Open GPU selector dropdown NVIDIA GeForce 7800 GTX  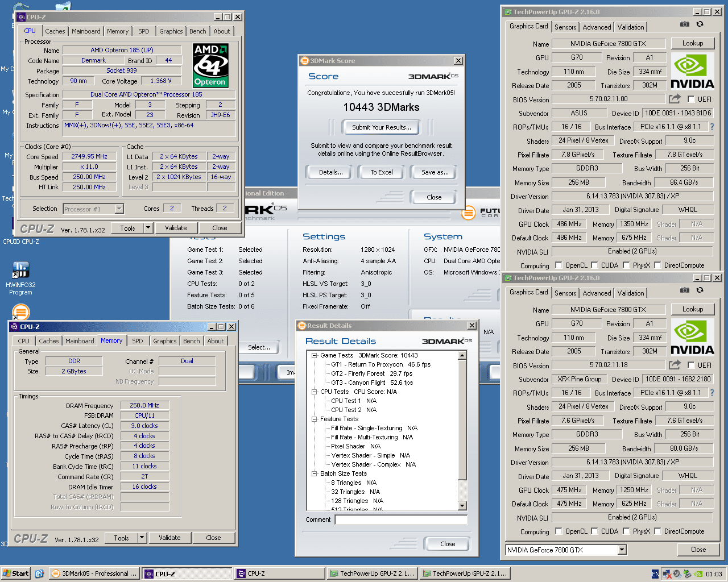[x=566, y=550]
